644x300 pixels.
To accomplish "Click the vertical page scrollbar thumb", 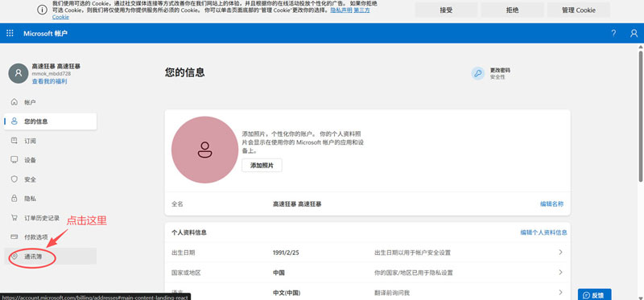I will (640, 116).
